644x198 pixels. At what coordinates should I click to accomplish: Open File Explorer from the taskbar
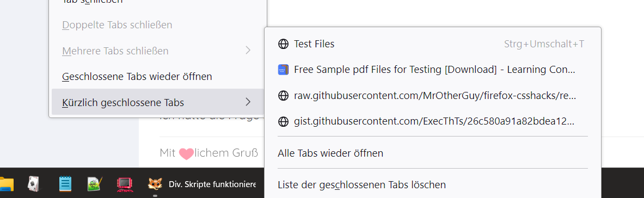coord(6,184)
